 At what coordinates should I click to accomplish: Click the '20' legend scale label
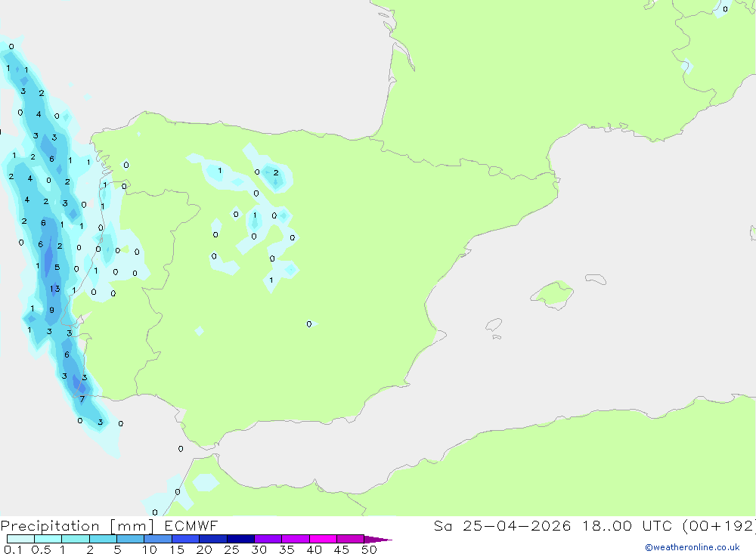tap(204, 549)
